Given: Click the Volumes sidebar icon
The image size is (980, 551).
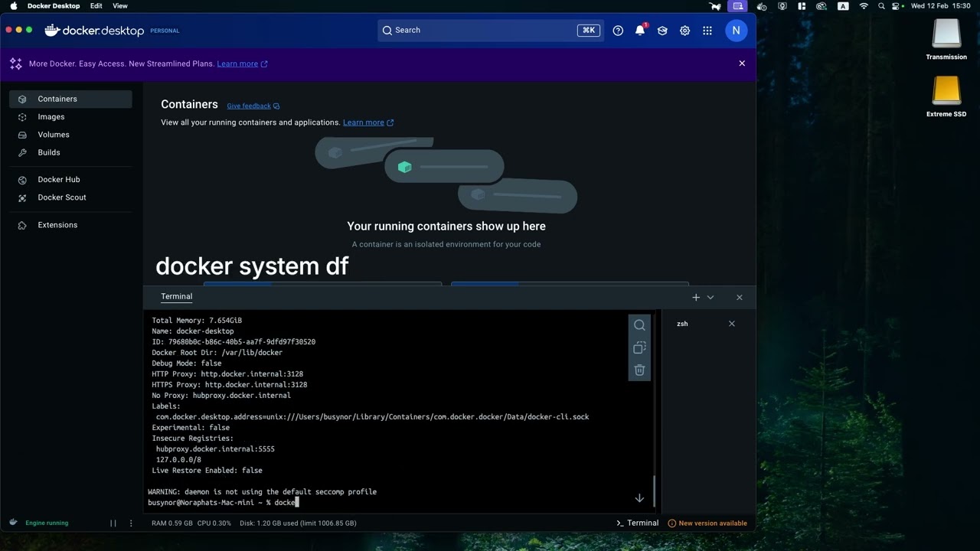Looking at the screenshot, I should [x=22, y=134].
